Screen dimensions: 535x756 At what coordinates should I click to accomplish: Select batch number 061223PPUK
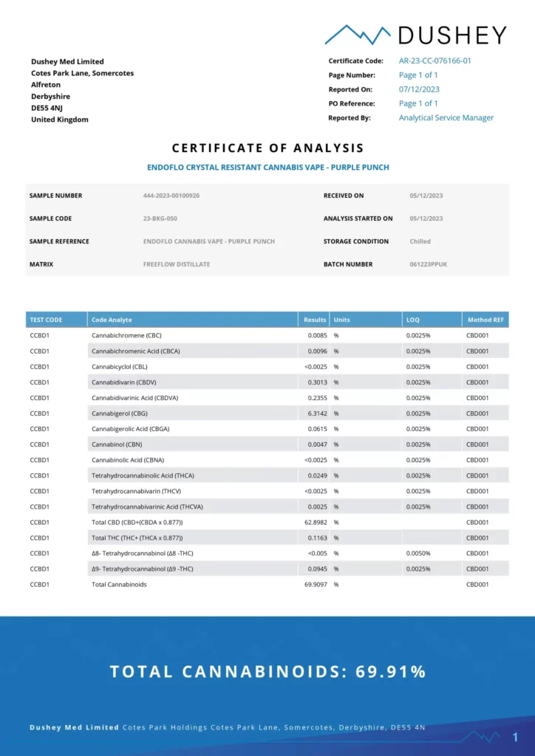(429, 264)
